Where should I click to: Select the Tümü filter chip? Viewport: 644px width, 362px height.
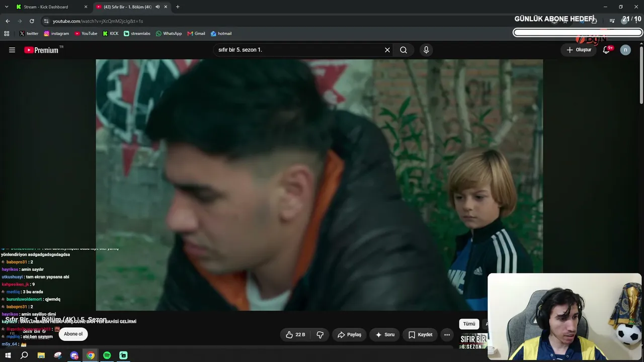(469, 324)
